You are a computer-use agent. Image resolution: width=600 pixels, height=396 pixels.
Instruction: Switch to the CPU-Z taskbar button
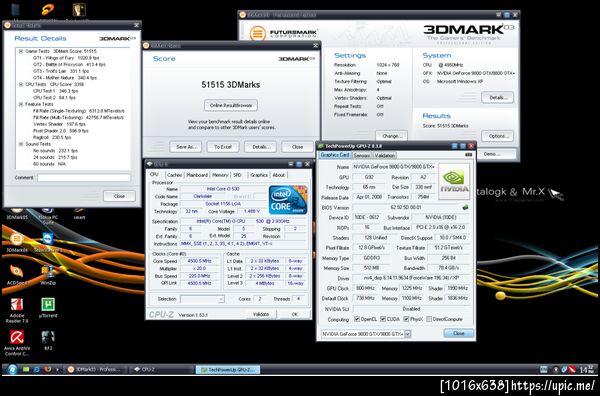pyautogui.click(x=161, y=370)
